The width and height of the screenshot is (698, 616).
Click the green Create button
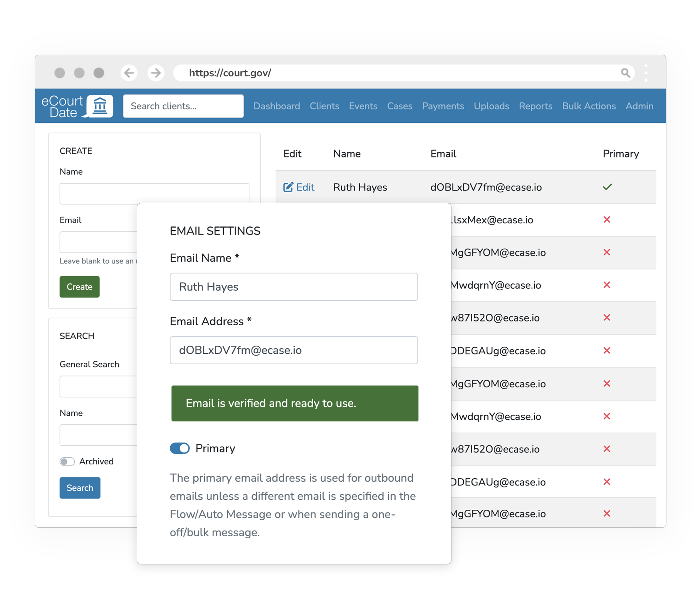80,287
